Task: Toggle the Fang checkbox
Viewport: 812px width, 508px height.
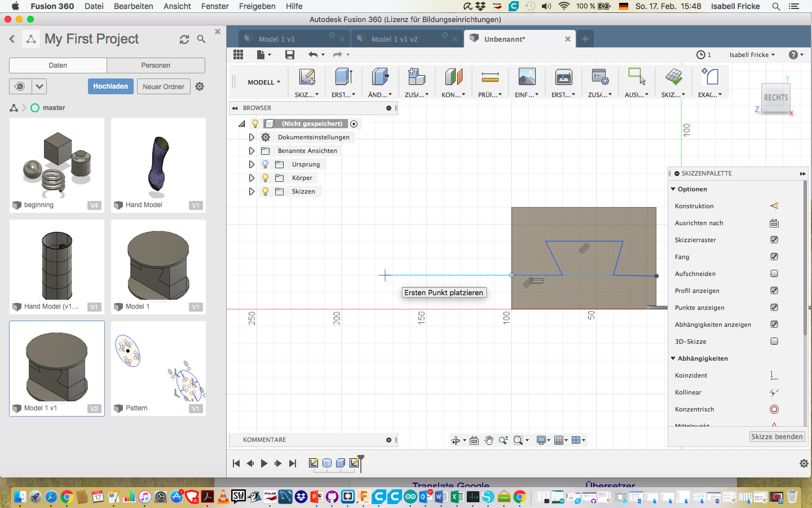Action: [x=774, y=257]
